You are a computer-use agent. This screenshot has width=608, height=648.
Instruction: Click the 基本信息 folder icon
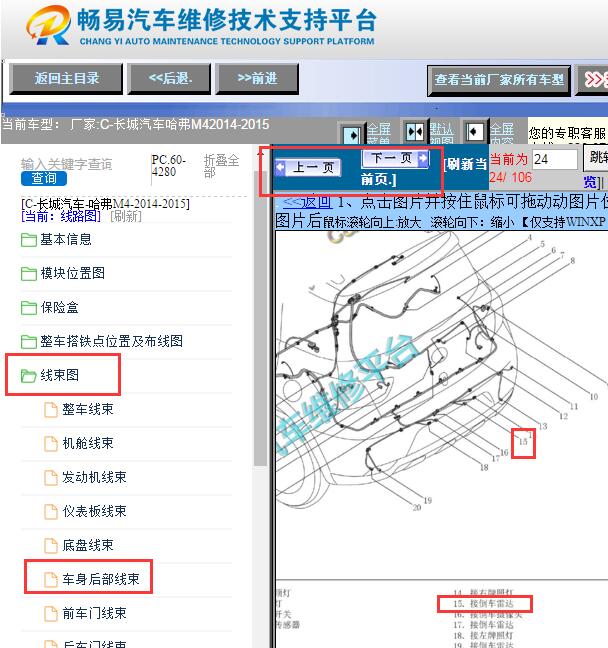click(x=29, y=240)
